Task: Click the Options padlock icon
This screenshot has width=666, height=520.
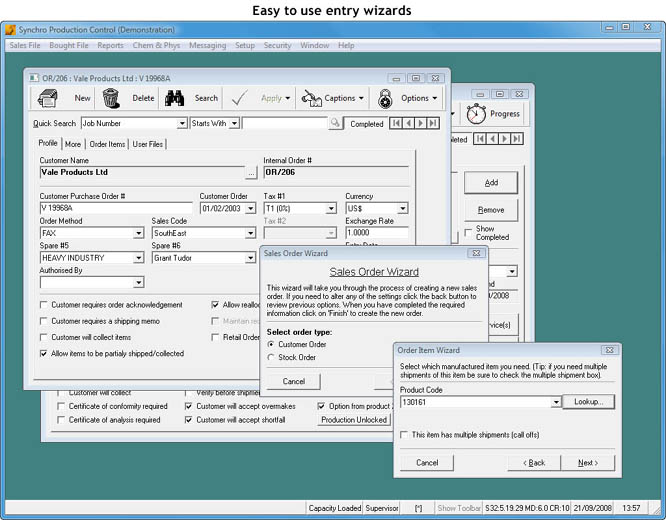Action: [x=385, y=98]
